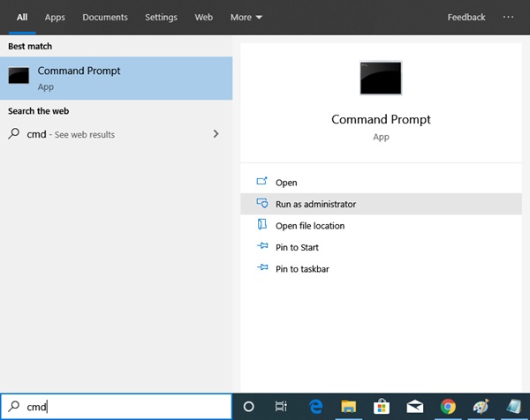Screen dimensions: 530x420
Task: Select the Settings search filter tab
Action: tap(160, 17)
